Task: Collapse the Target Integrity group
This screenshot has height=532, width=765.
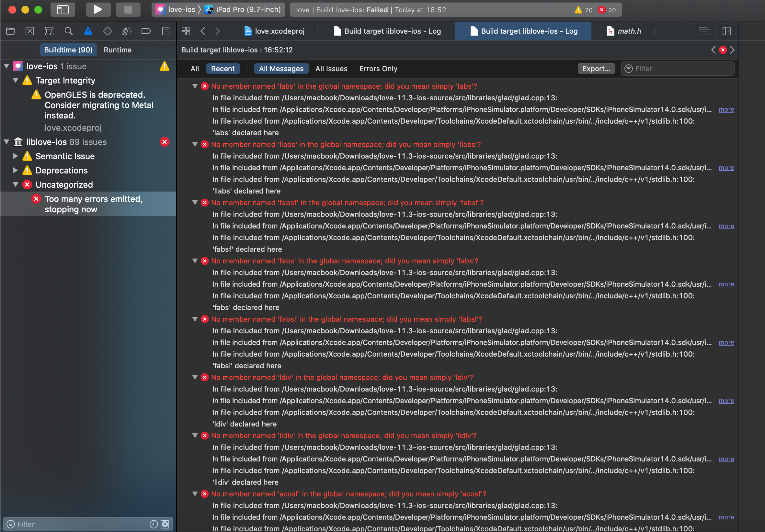Action: click(15, 80)
